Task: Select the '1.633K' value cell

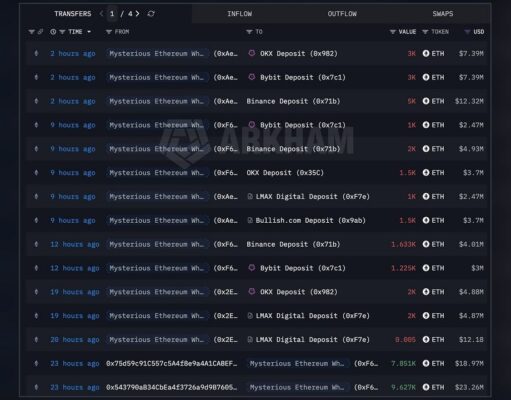Action: click(x=403, y=244)
